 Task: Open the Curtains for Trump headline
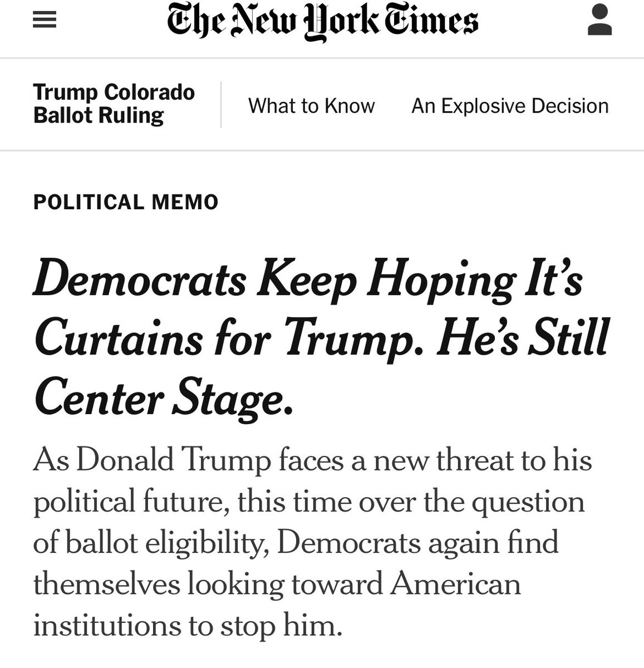(x=320, y=340)
